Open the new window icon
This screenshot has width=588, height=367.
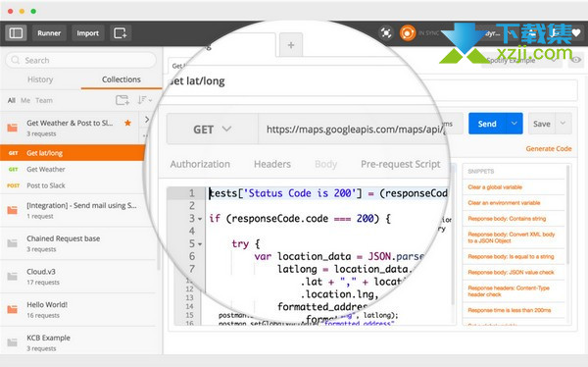click(121, 33)
